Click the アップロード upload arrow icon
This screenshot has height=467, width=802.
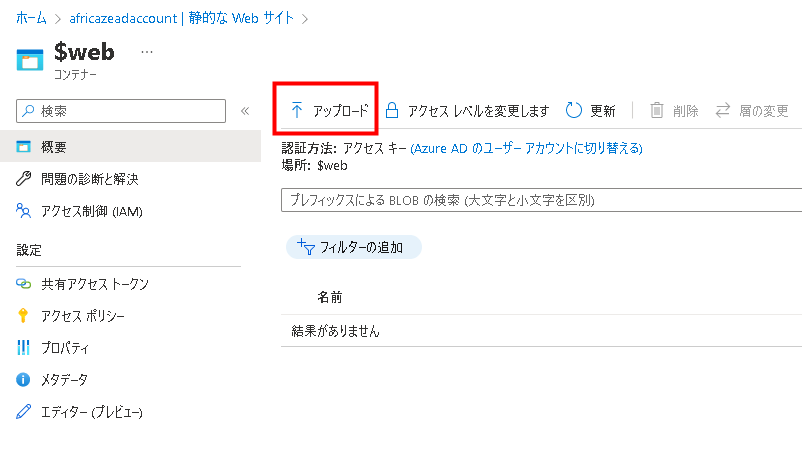pos(297,110)
